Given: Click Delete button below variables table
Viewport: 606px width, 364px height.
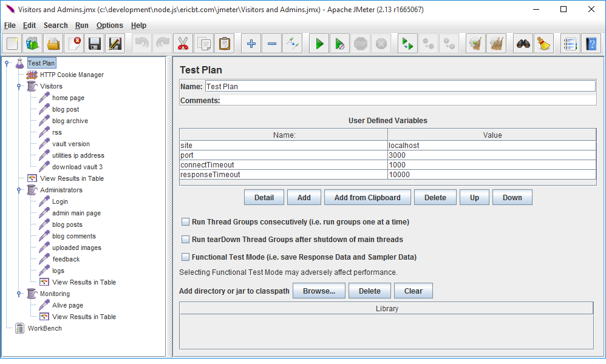Looking at the screenshot, I should pyautogui.click(x=435, y=198).
